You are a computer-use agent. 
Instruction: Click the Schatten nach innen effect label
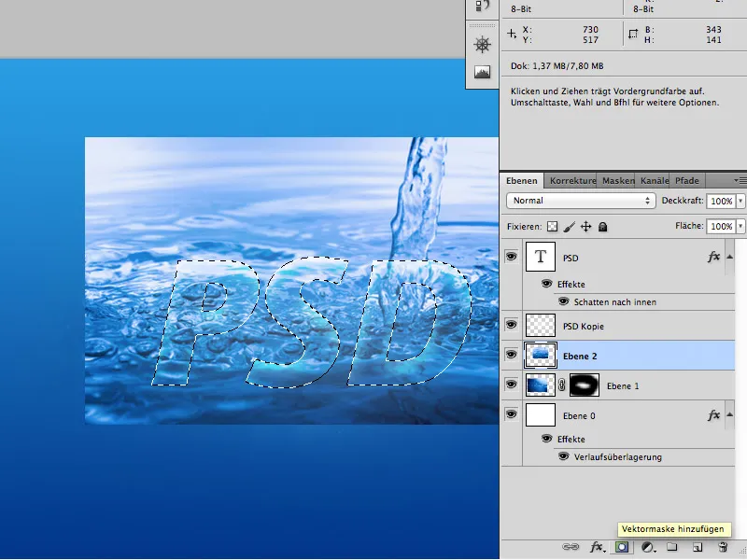[x=614, y=301]
